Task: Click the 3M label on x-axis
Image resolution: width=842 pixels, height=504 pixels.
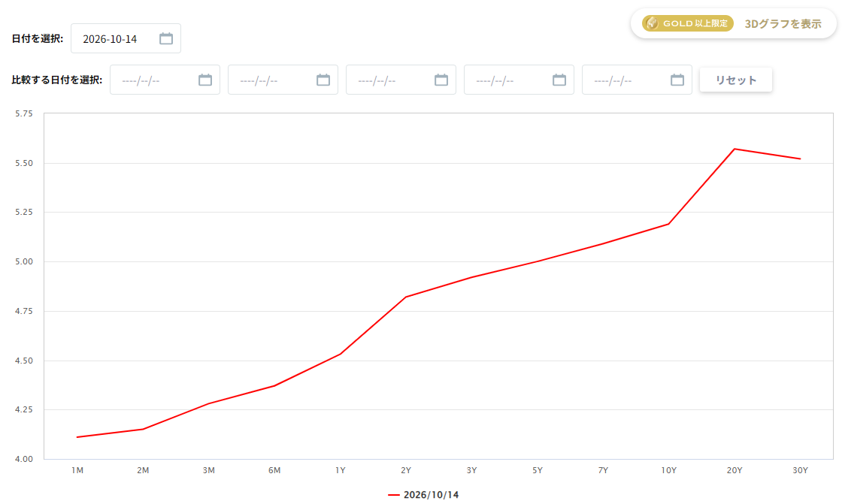Action: click(209, 470)
